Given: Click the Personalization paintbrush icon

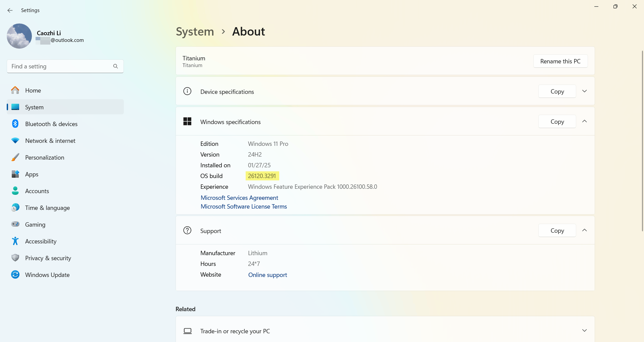Looking at the screenshot, I should [x=15, y=157].
